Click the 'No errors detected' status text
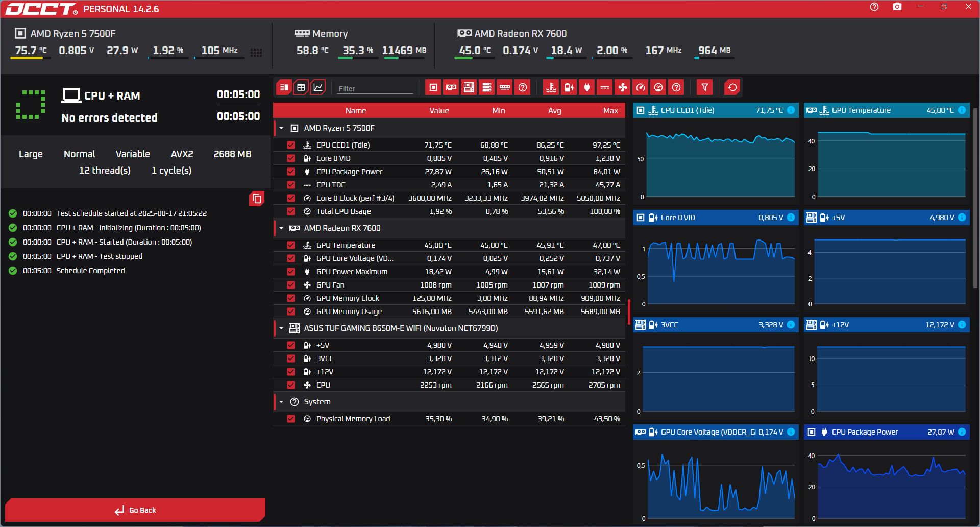This screenshot has width=980, height=527. (x=109, y=118)
